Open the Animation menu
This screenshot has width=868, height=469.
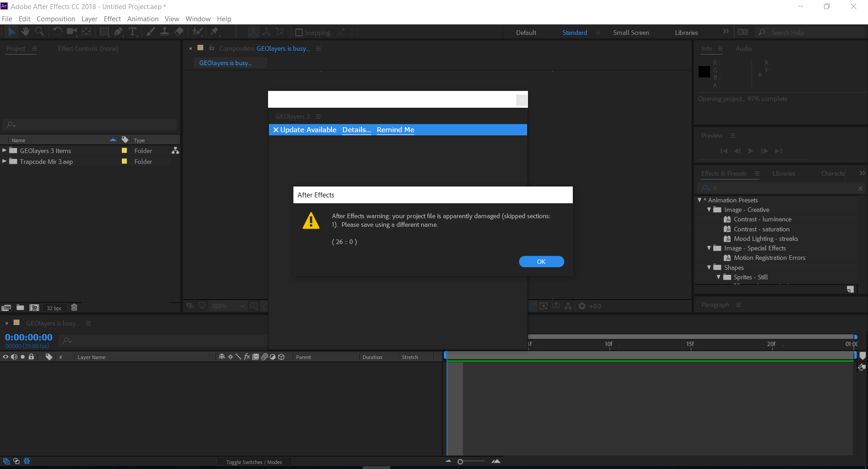point(143,19)
